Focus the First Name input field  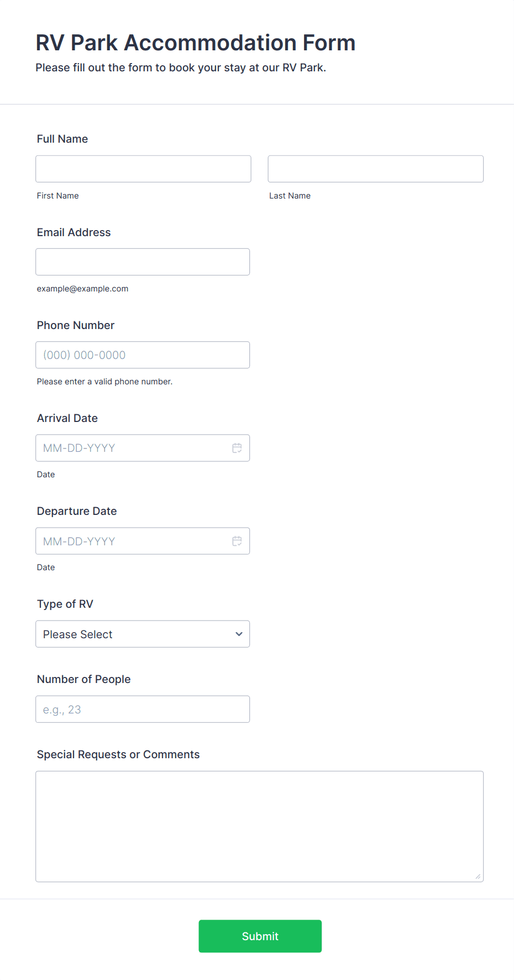tap(143, 169)
